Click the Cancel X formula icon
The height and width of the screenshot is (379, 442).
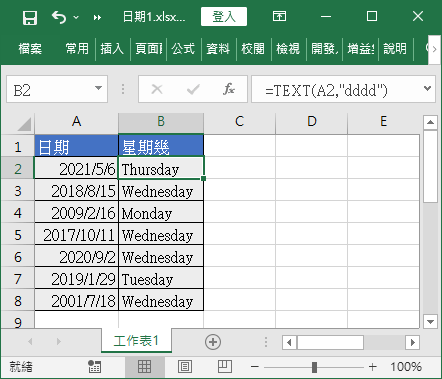tap(157, 89)
